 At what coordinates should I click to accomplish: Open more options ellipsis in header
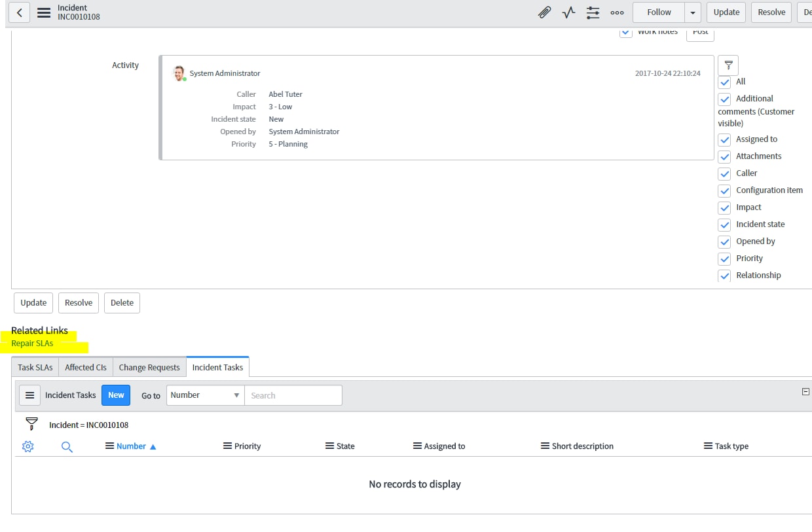[x=617, y=12]
